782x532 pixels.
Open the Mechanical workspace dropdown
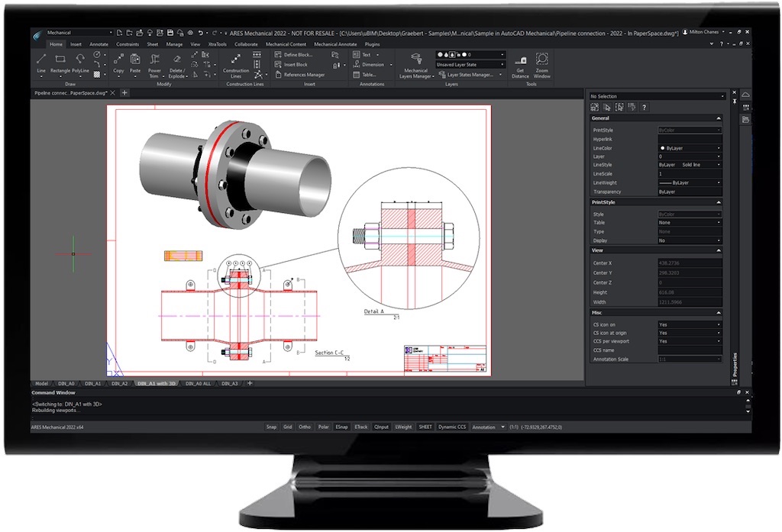point(79,33)
